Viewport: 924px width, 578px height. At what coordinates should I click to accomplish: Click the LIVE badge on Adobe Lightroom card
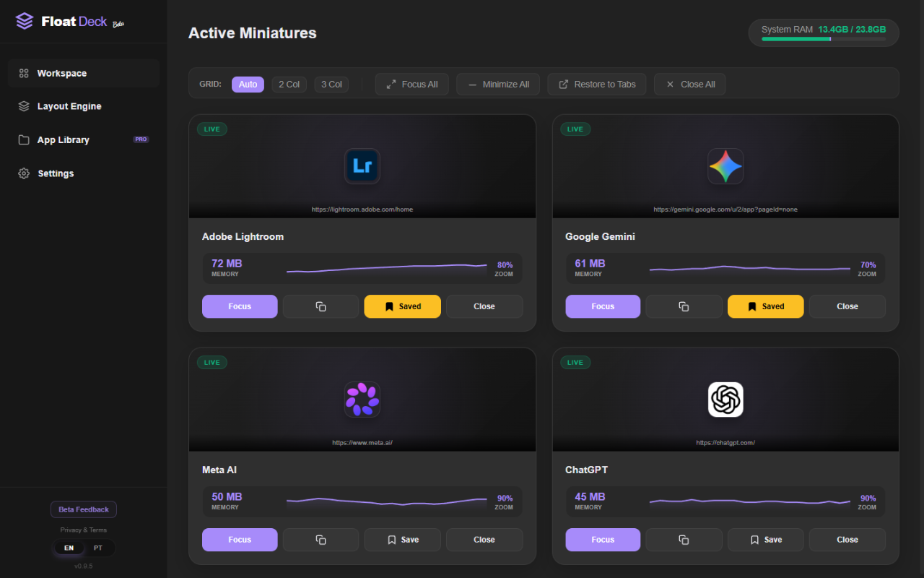tap(212, 129)
